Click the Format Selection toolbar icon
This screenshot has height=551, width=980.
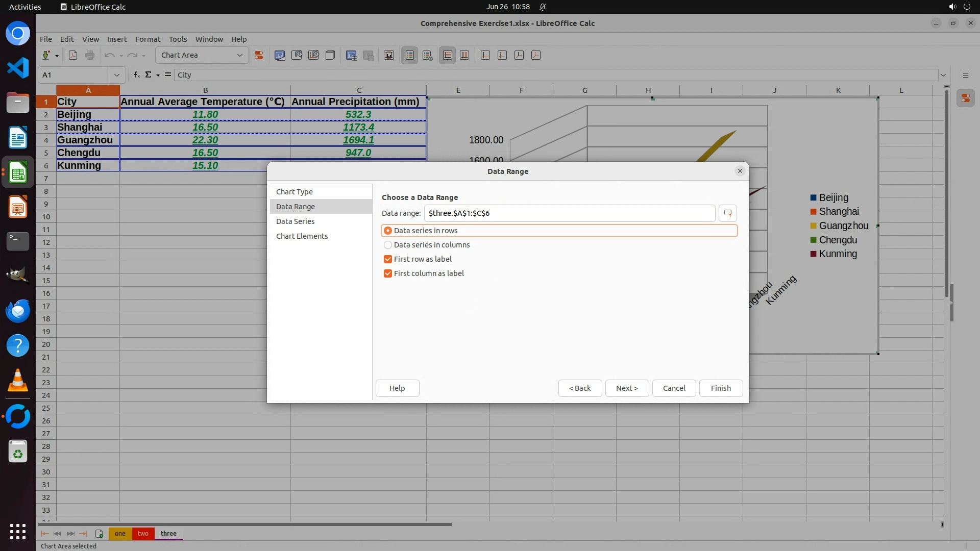259,55
